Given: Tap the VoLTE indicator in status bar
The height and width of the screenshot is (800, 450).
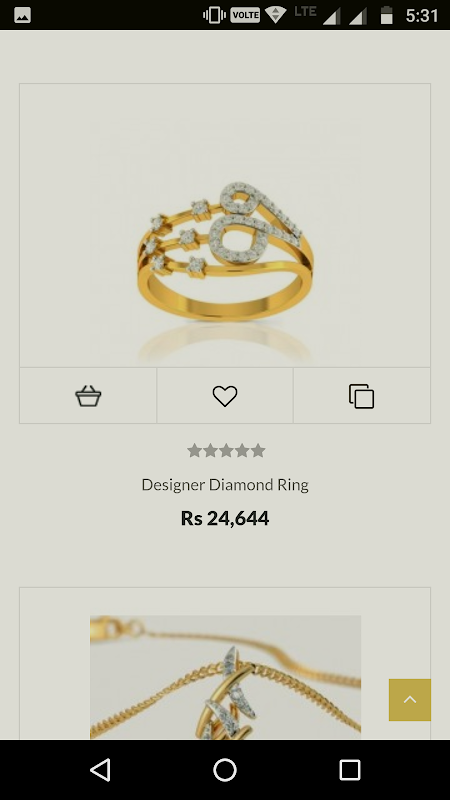Looking at the screenshot, I should pyautogui.click(x=245, y=15).
